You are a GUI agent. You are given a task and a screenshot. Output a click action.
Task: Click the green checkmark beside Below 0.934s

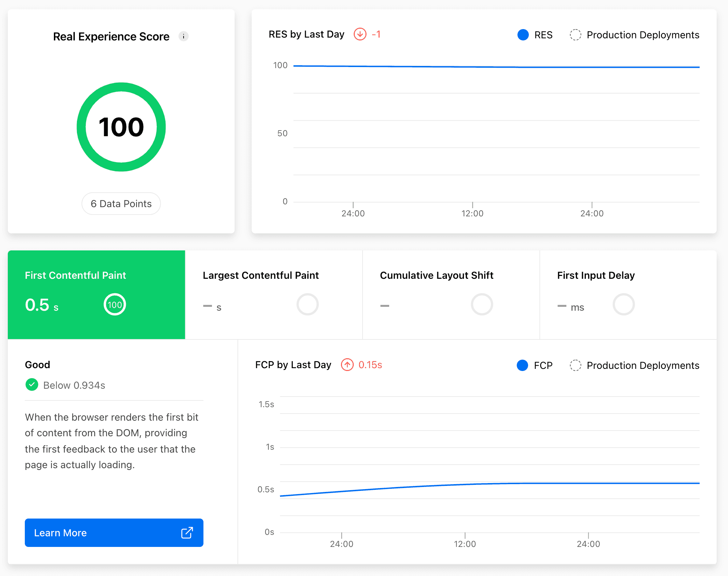tap(32, 385)
